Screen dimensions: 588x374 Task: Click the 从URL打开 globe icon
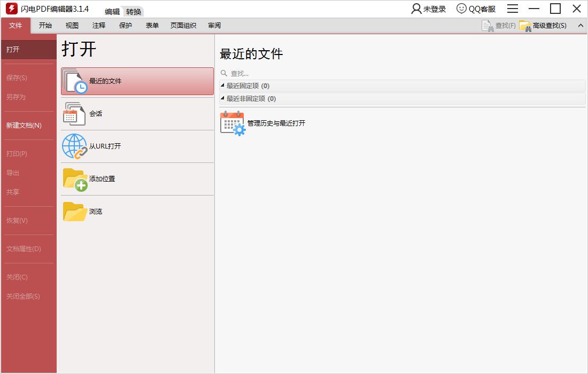click(x=75, y=146)
